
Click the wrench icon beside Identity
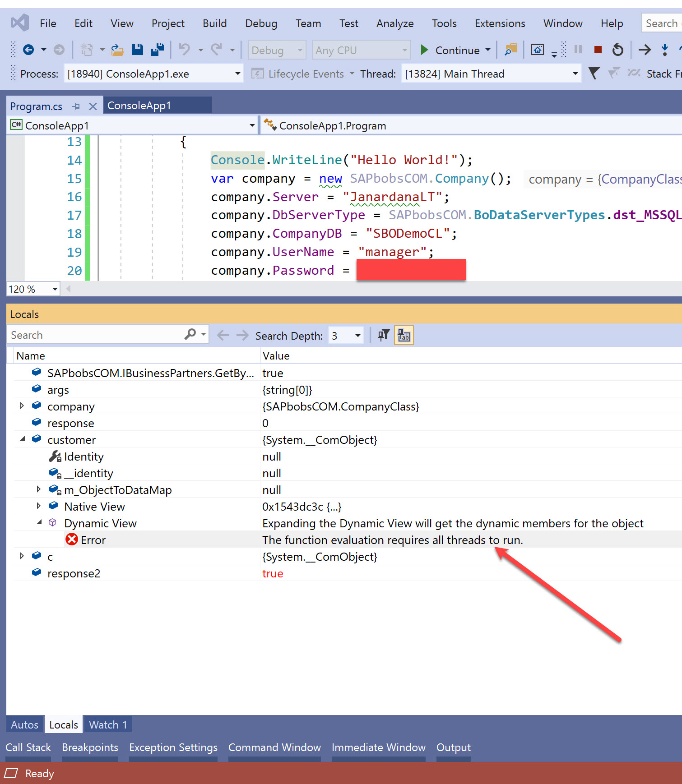[55, 457]
